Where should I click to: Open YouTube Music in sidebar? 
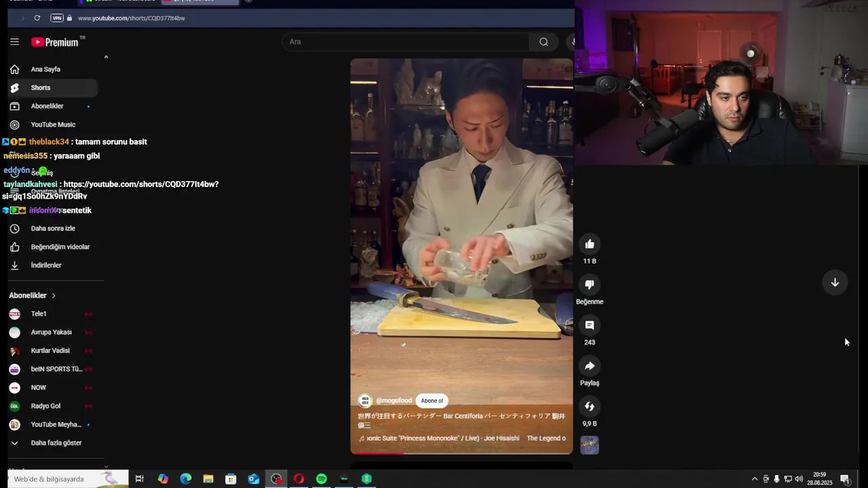point(53,125)
